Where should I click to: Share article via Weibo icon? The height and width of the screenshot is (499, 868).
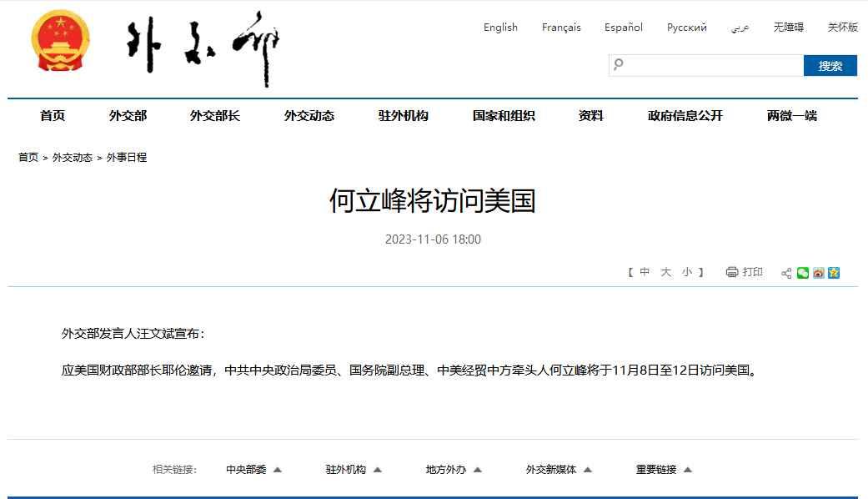[818, 273]
